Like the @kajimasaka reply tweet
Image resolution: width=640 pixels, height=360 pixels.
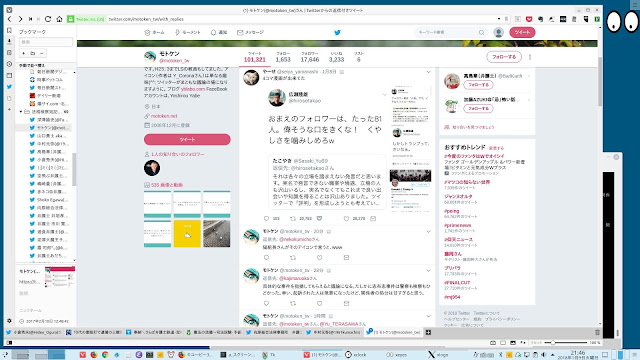[x=320, y=303]
